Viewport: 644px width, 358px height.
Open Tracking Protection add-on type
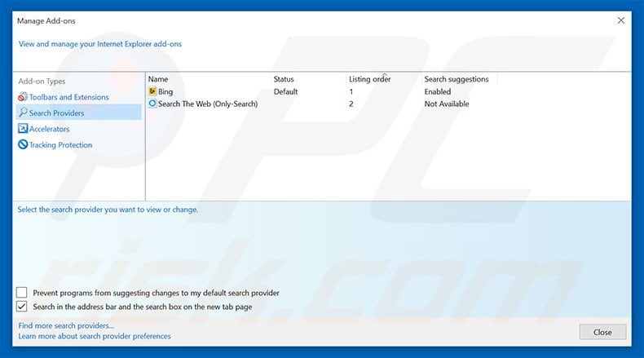61,144
